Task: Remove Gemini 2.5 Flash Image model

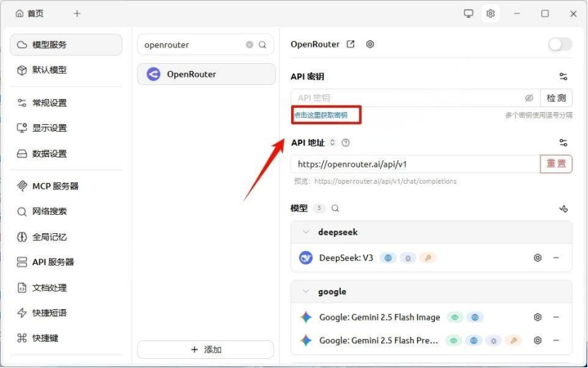Action: point(556,317)
